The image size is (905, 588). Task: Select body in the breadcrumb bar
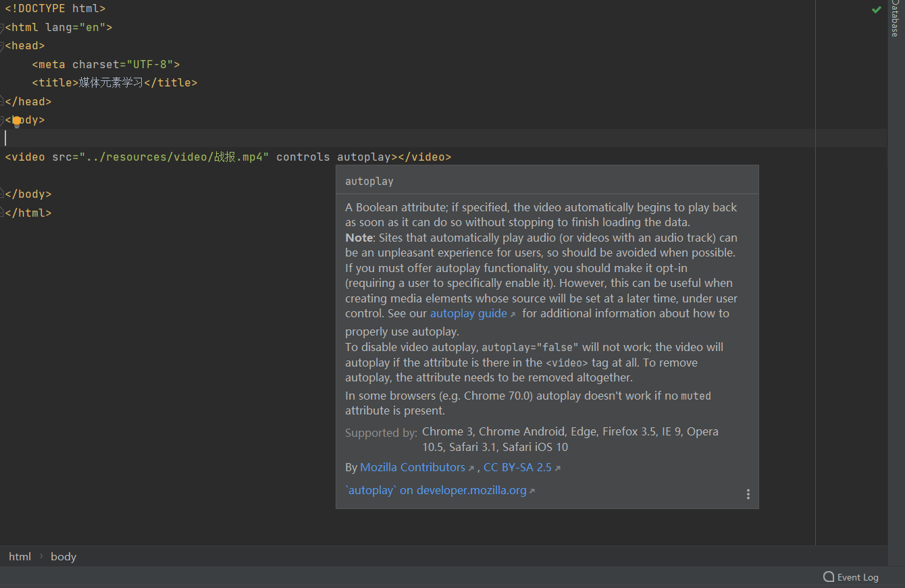(x=63, y=556)
